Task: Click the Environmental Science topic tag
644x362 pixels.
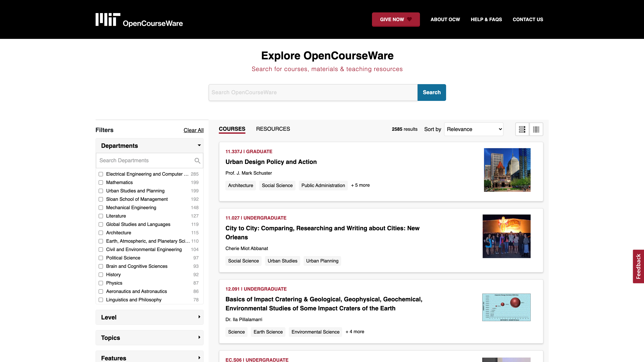Action: pos(315,332)
